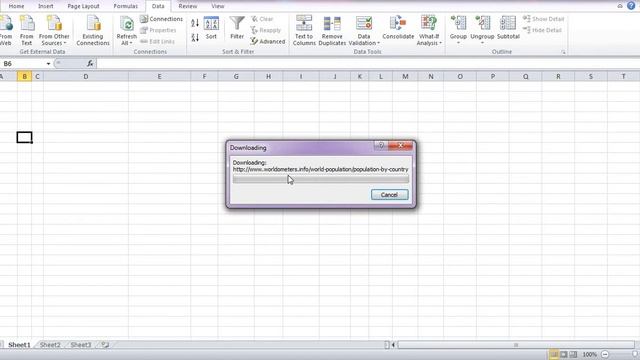640x360 pixels.
Task: Expand the Ungroup dropdown arrow
Action: tap(482, 43)
